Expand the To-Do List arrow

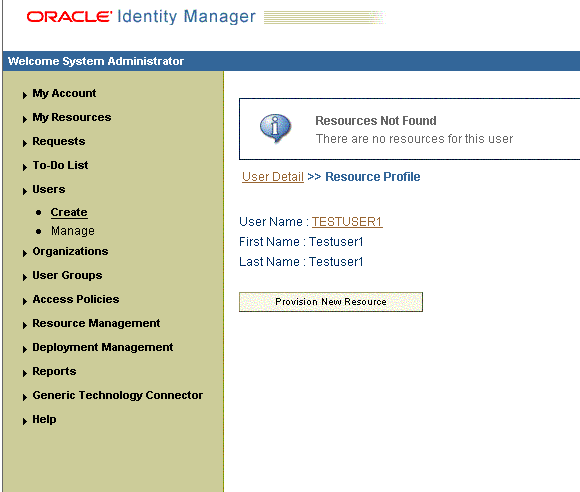point(24,167)
